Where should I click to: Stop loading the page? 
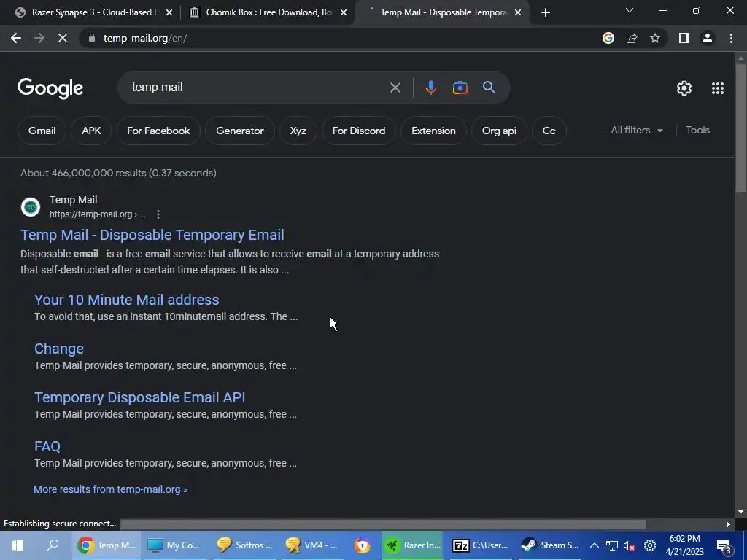[63, 38]
